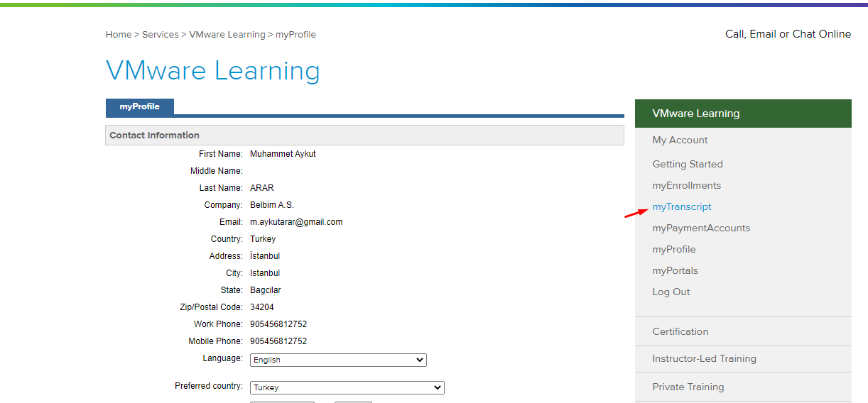This screenshot has height=403, width=868.
Task: Click the last name value ARAR
Action: 261,188
